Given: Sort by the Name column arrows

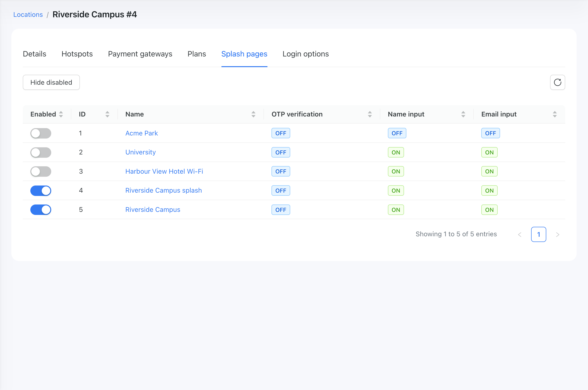Looking at the screenshot, I should point(253,114).
